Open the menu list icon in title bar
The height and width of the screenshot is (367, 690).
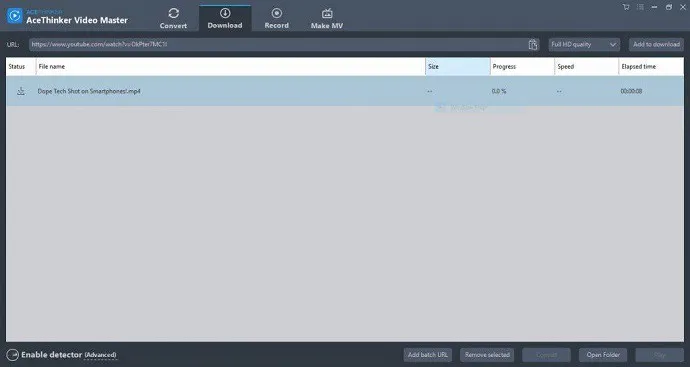[640, 7]
